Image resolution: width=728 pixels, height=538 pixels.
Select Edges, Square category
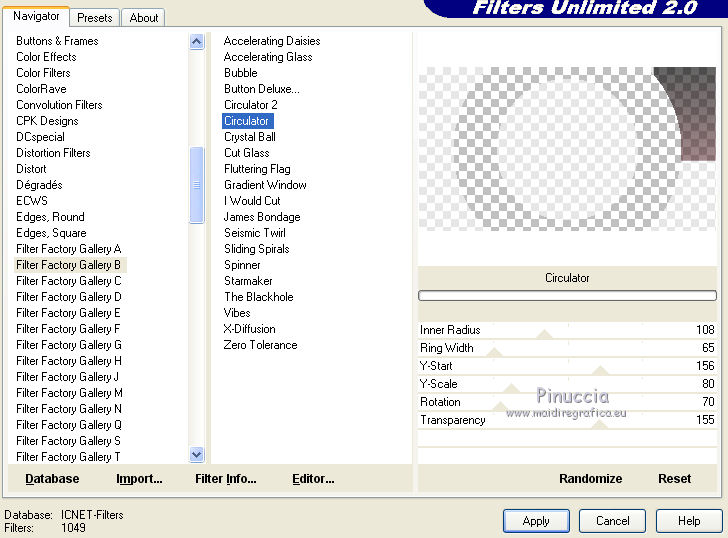tap(51, 233)
